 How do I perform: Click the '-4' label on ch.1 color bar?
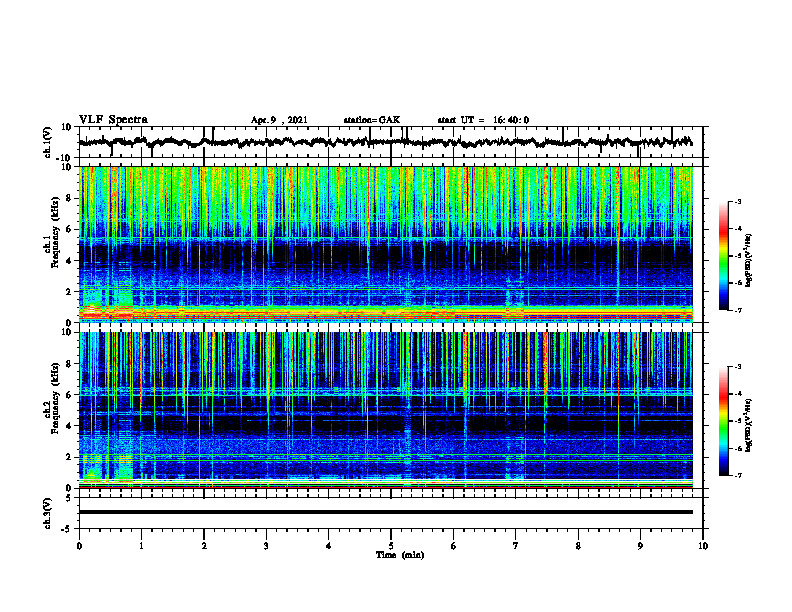click(x=738, y=229)
